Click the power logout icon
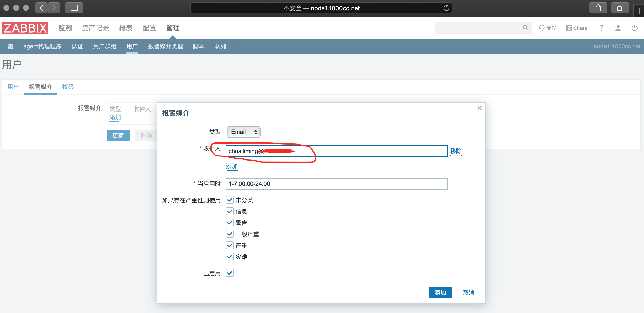 (634, 28)
